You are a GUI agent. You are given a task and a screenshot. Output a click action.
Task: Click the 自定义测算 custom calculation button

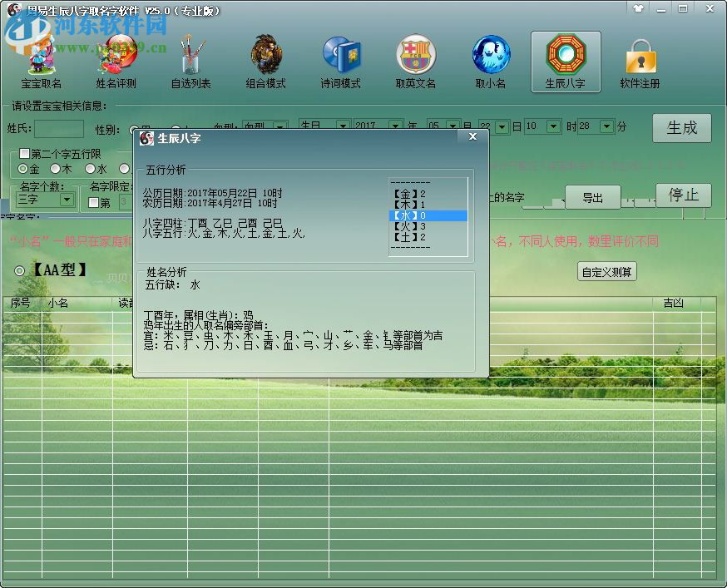606,272
